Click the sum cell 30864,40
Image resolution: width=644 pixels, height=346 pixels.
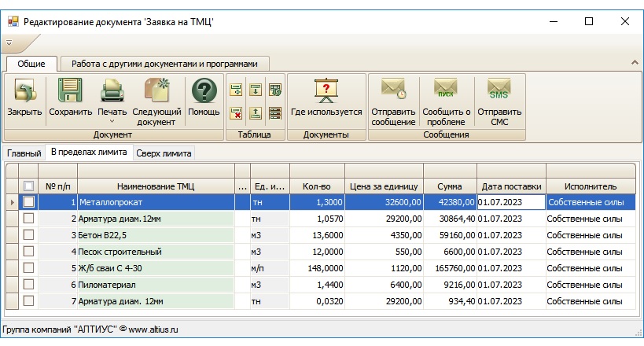450,219
